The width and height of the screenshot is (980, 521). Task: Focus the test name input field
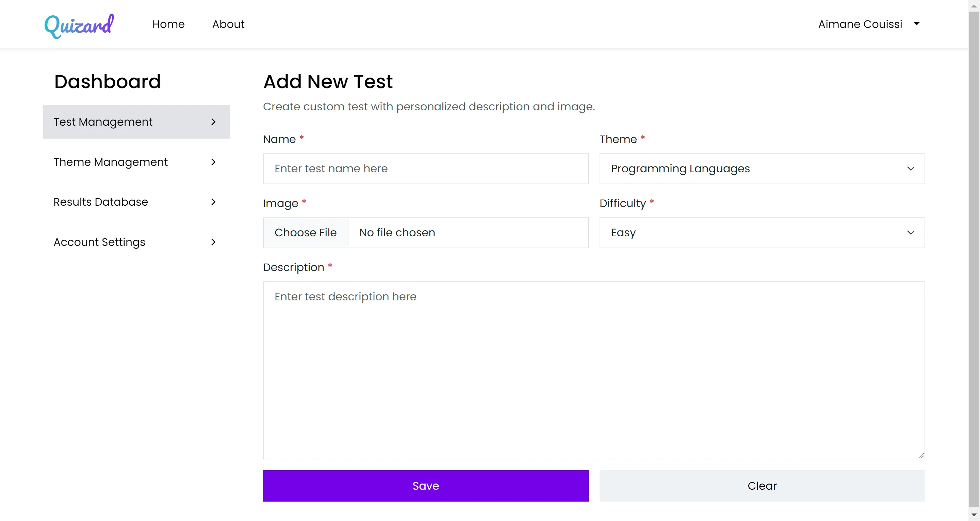pyautogui.click(x=426, y=169)
